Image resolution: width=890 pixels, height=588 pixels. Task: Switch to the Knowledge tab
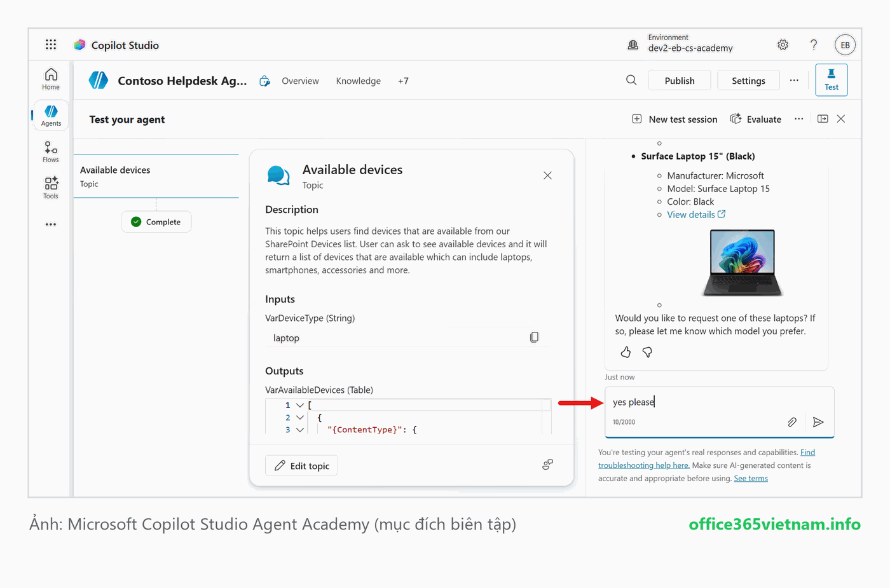point(359,81)
